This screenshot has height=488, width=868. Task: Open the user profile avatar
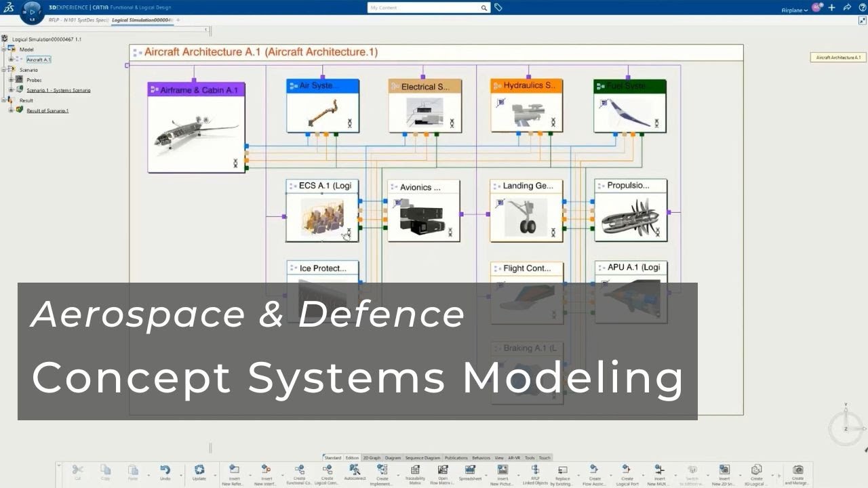coord(817,7)
